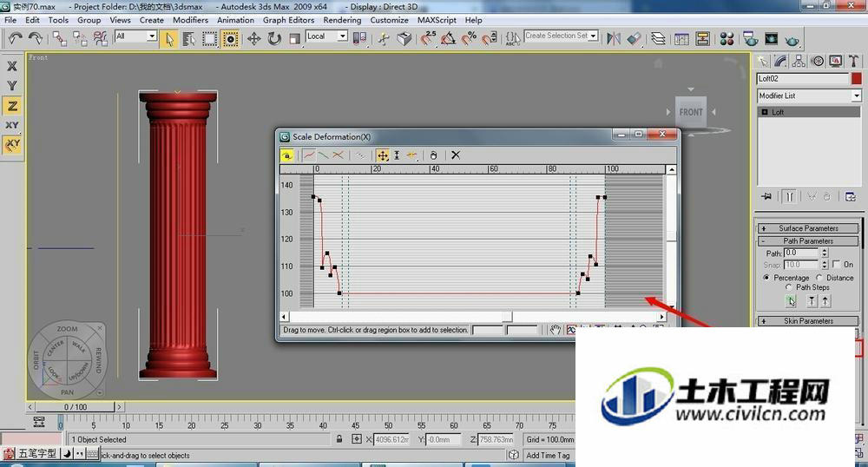The height and width of the screenshot is (467, 868).
Task: Enable the Snap On checkbox
Action: click(836, 265)
